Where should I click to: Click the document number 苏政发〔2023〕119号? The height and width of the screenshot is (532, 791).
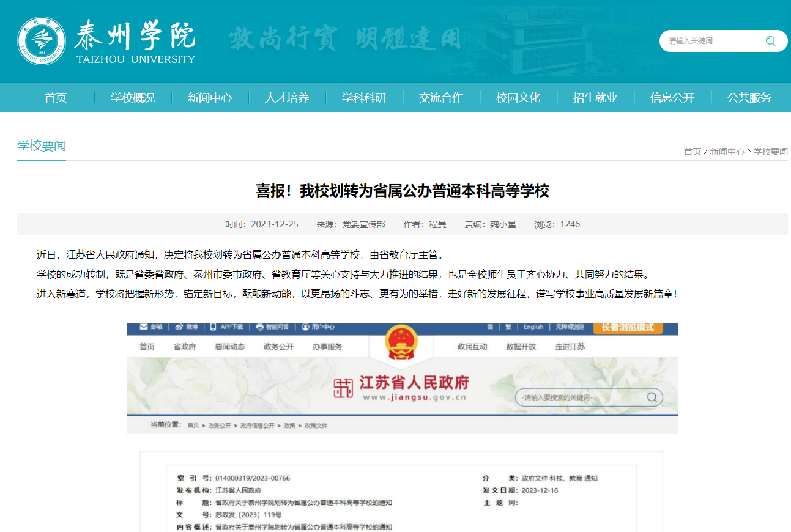[x=248, y=515]
